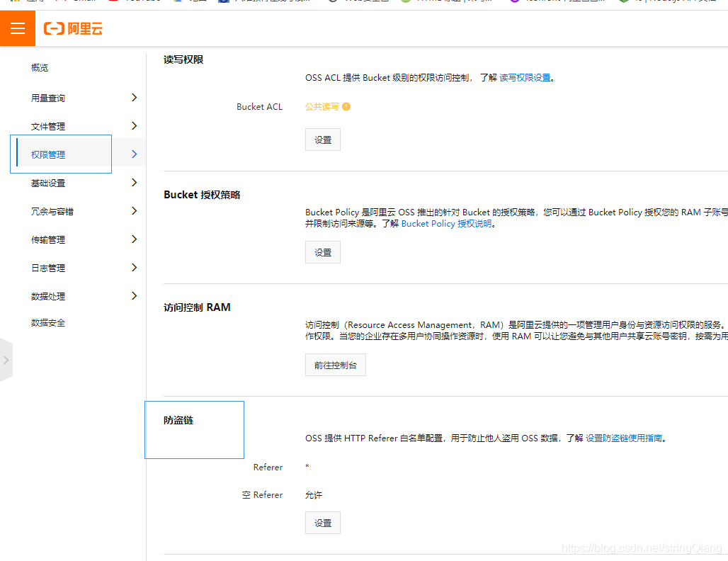
Task: Open 传输管理 menu item
Action: click(x=48, y=239)
